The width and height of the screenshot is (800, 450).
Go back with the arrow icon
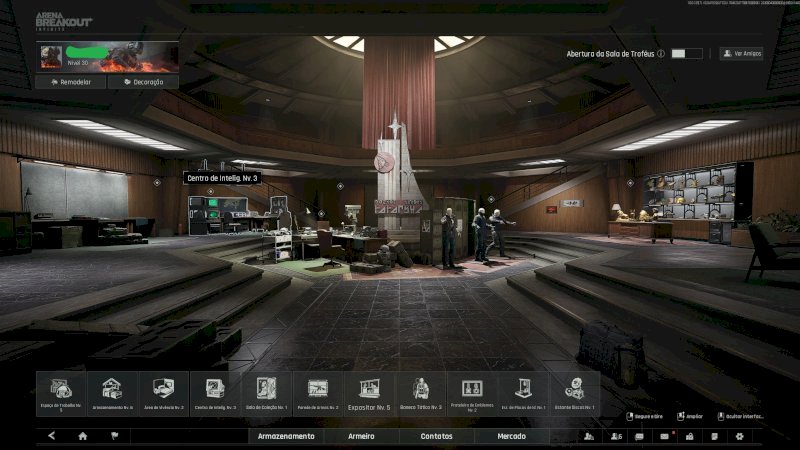tap(52, 436)
